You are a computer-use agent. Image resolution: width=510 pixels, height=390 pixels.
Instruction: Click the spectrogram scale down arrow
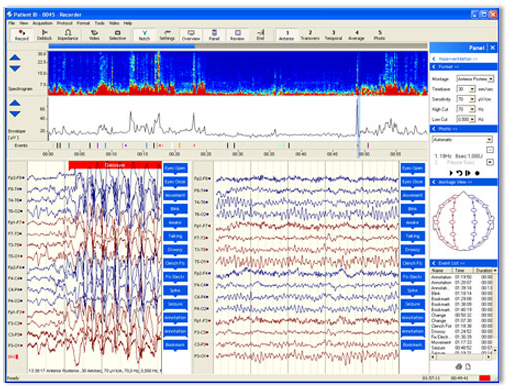[x=15, y=68]
